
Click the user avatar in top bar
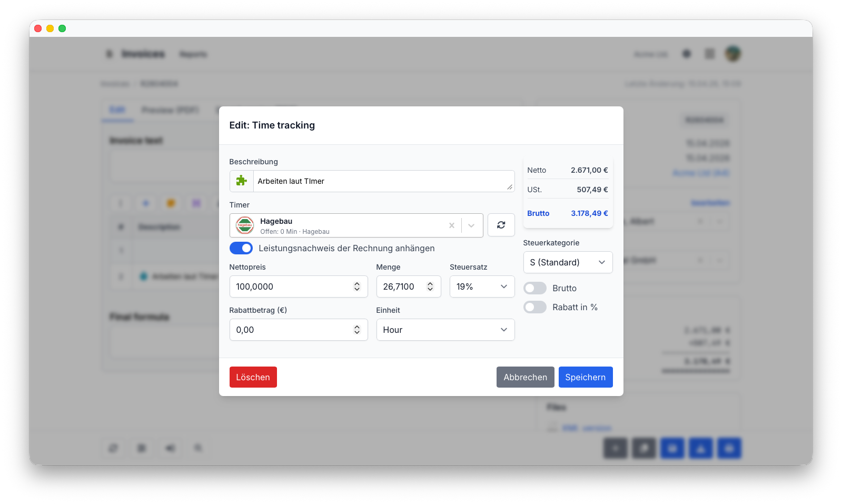point(733,53)
